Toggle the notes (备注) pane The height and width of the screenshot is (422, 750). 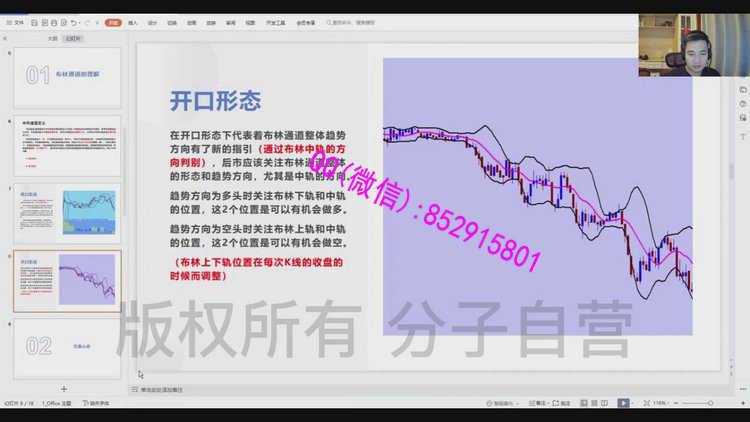pyautogui.click(x=541, y=403)
